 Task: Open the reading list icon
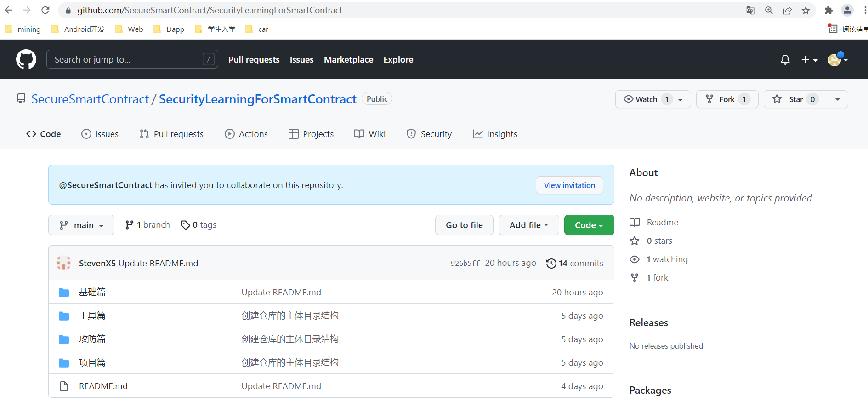coord(833,29)
